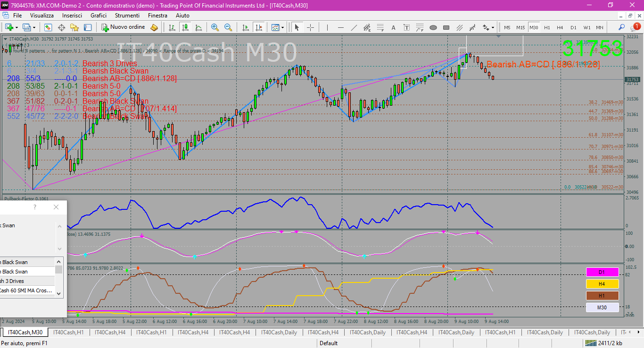Zoom out of the chart

tap(228, 27)
